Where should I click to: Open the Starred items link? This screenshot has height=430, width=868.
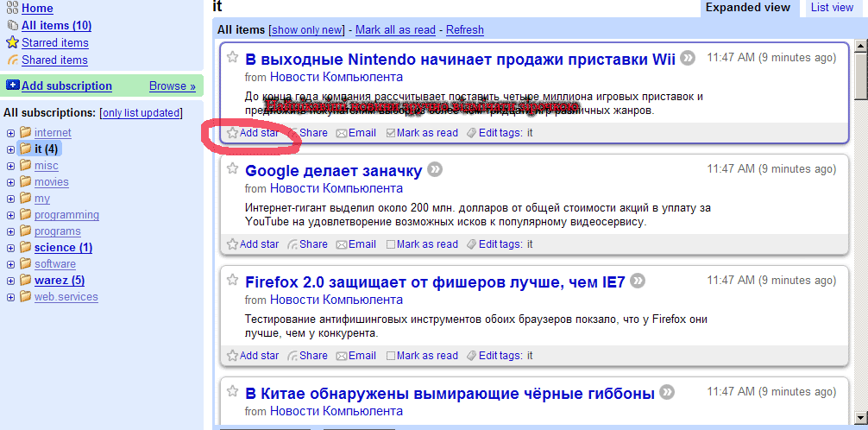[x=55, y=42]
